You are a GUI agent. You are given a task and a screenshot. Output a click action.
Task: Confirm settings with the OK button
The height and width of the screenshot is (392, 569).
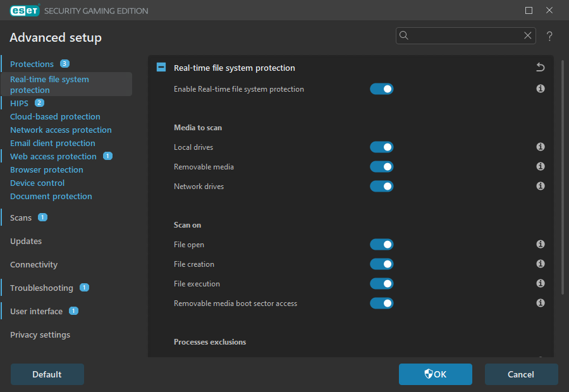click(436, 374)
